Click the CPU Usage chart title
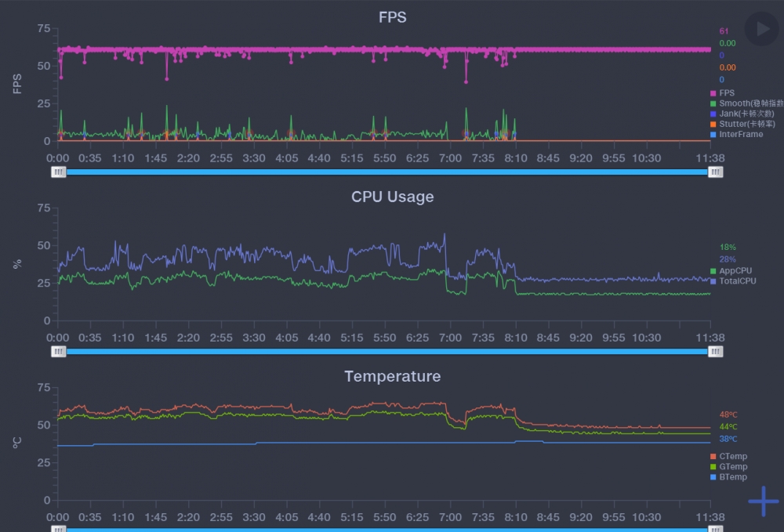This screenshot has width=784, height=532. click(x=393, y=197)
